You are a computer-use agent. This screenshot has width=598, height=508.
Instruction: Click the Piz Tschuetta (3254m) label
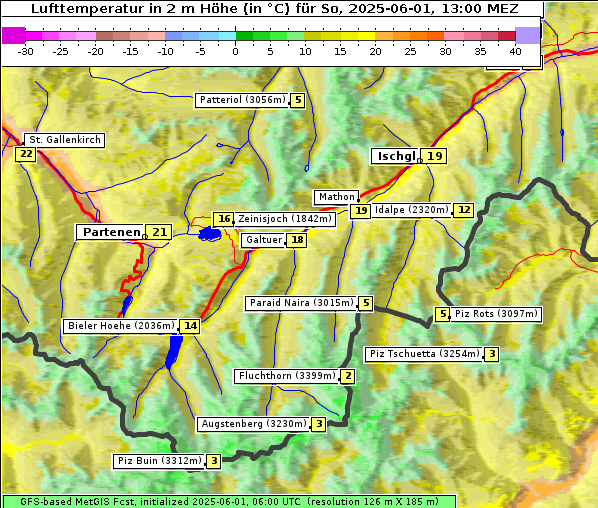pos(424,354)
